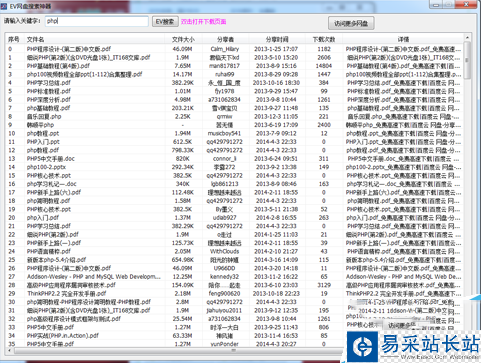Select file php学习札记—.doc in row 16

pos(52,184)
